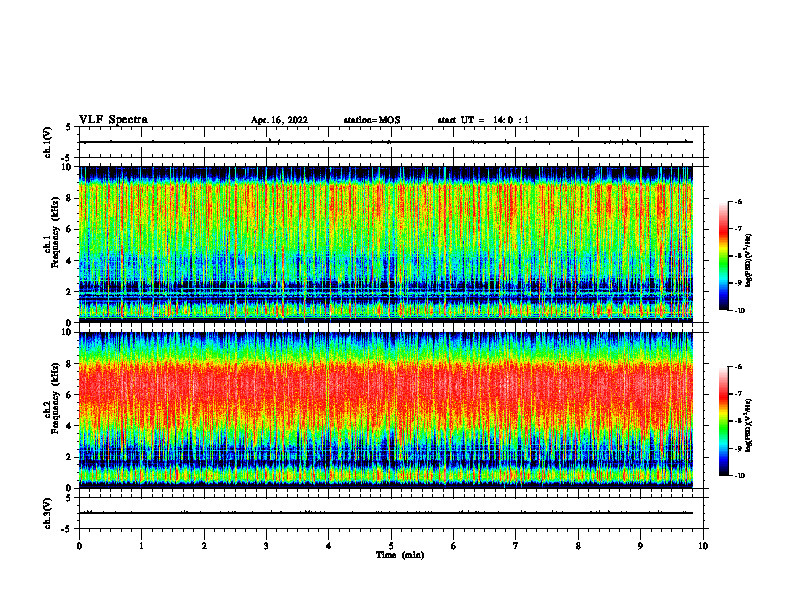Image resolution: width=792 pixels, height=612 pixels.
Task: Click inside the ch.2 spectrogram panel
Action: tap(386, 410)
